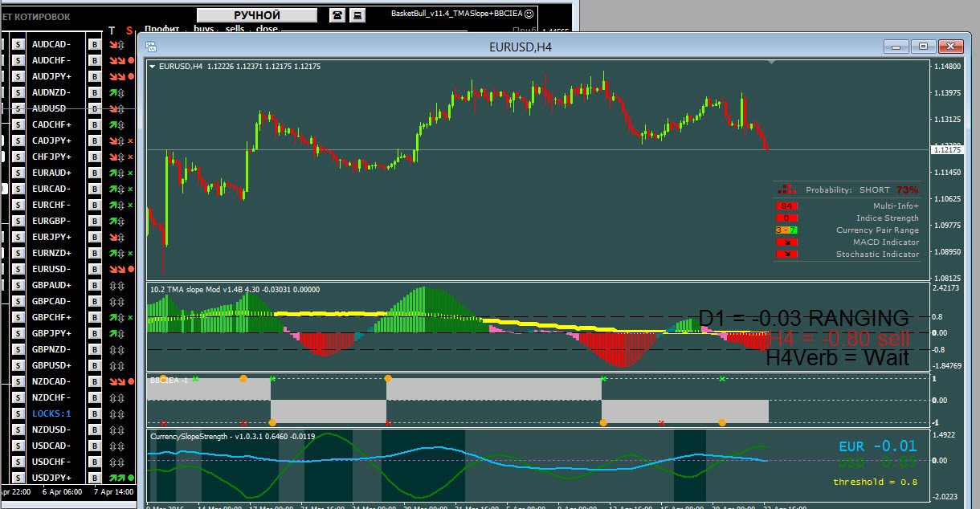Click the LOCKS:1 label
980x509 pixels.
tap(51, 413)
